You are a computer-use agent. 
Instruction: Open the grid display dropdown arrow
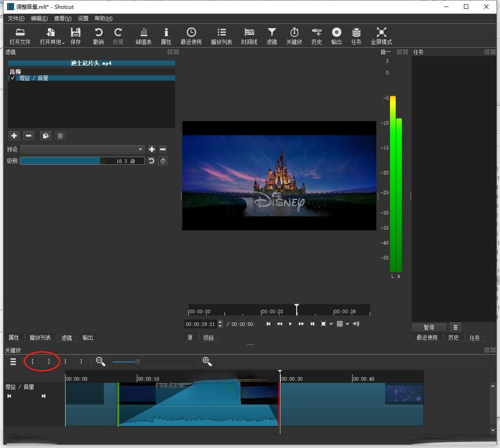[348, 324]
